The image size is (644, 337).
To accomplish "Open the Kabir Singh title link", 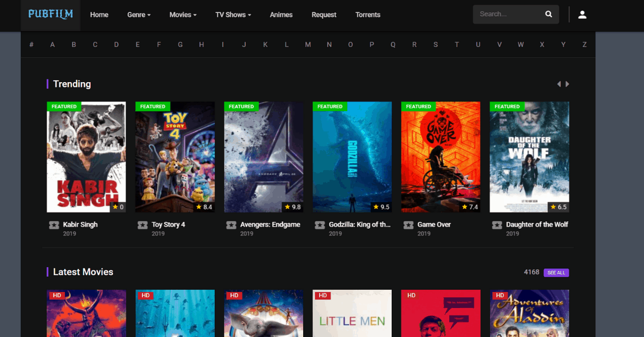I will [x=80, y=225].
